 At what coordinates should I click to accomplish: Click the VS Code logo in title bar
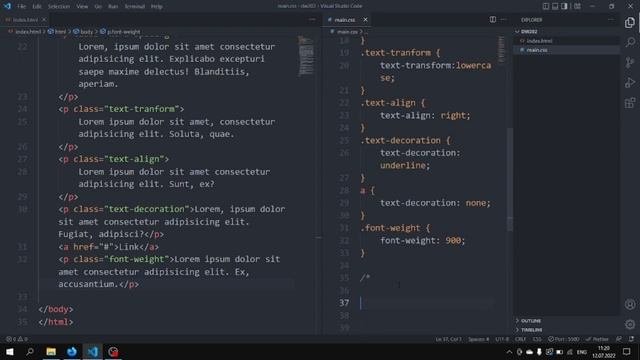click(x=7, y=6)
